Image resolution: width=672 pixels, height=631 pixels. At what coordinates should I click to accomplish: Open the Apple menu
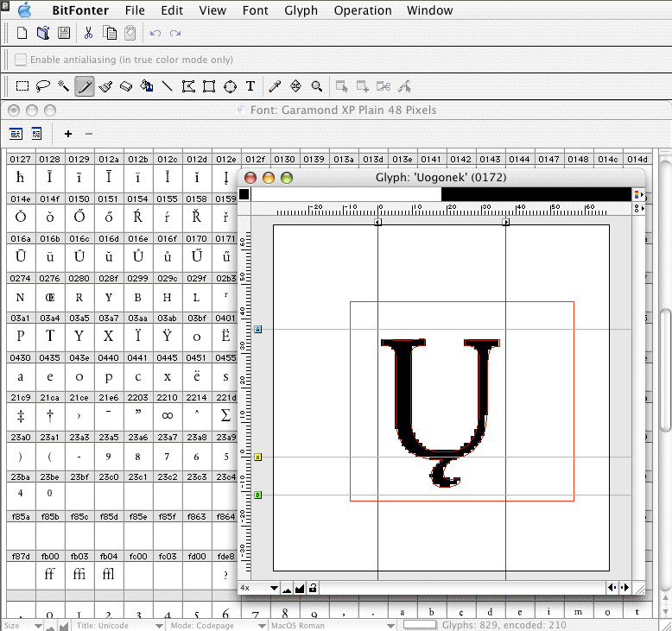(25, 9)
